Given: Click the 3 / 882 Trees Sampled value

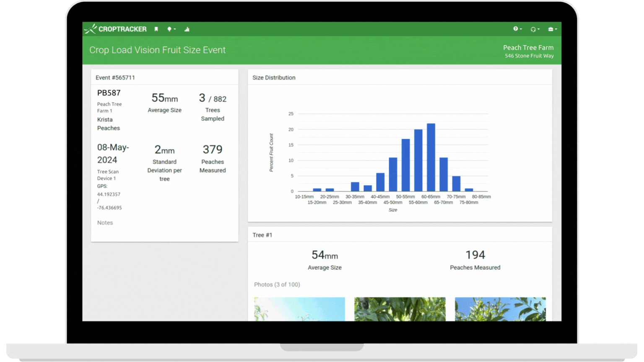Looking at the screenshot, I should tap(213, 98).
